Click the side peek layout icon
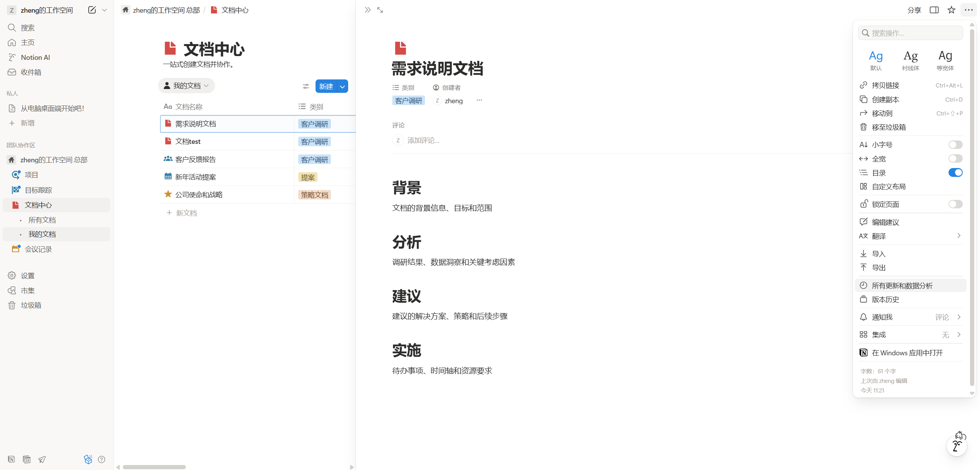The width and height of the screenshot is (980, 470). point(934,10)
